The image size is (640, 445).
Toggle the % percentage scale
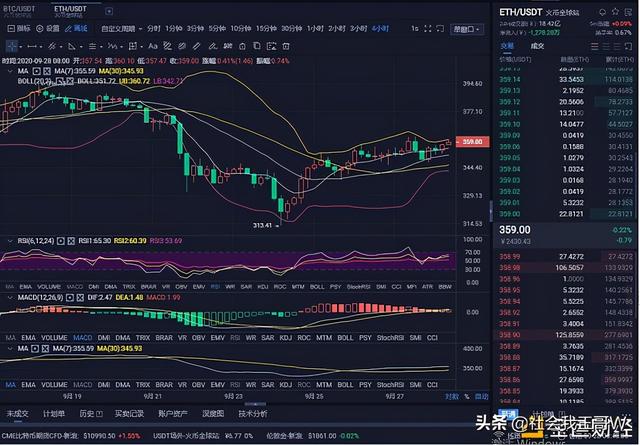467,396
